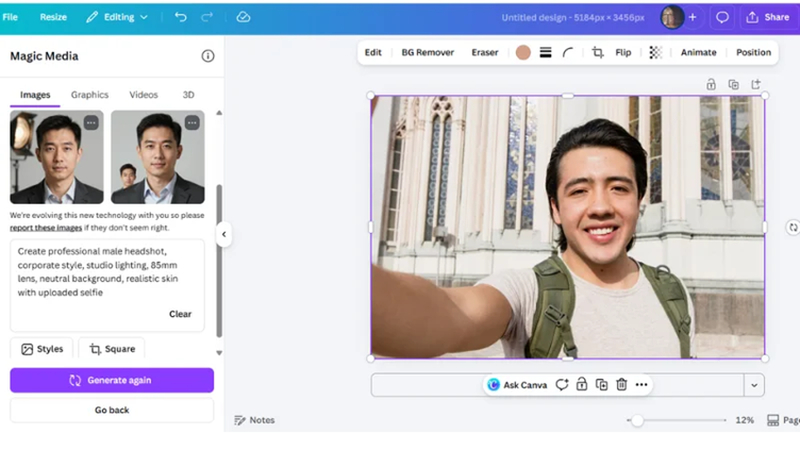Launch the BG Remover

click(x=428, y=53)
